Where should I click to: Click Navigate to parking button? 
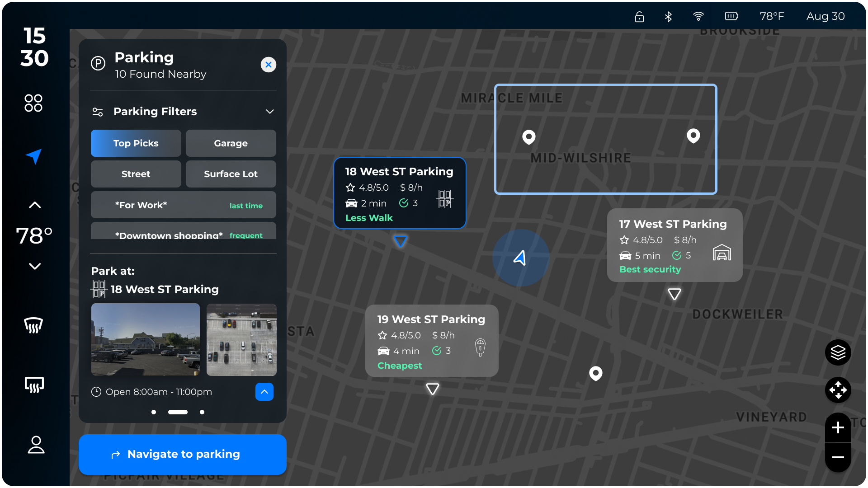pyautogui.click(x=182, y=454)
